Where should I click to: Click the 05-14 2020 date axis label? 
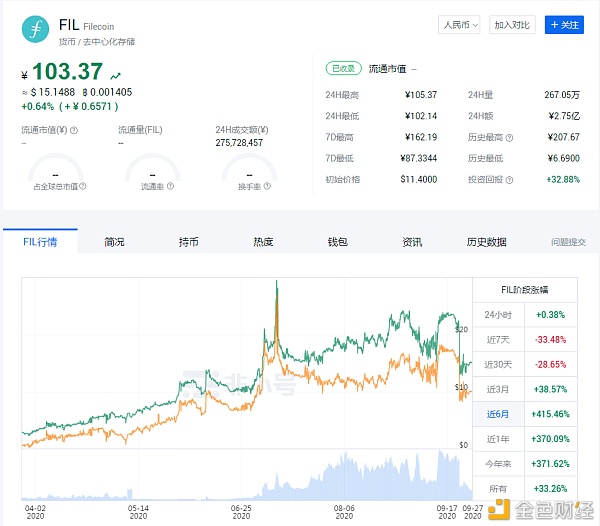pyautogui.click(x=138, y=512)
